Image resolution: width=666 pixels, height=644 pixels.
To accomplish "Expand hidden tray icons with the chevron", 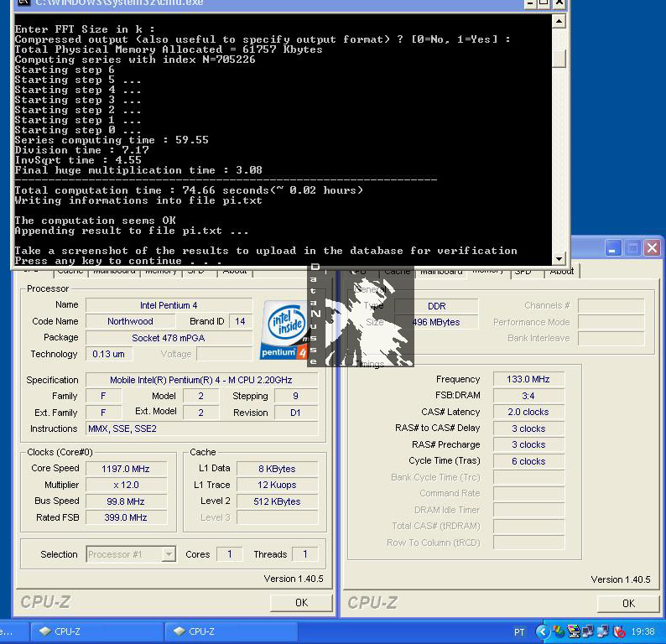I will coord(543,631).
